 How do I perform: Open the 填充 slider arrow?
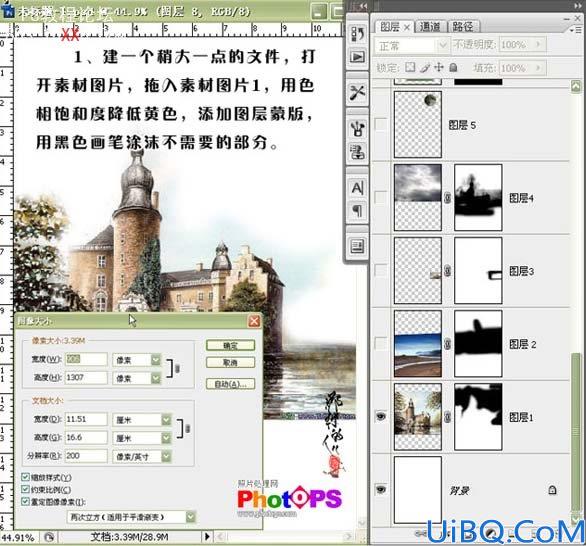coord(539,68)
